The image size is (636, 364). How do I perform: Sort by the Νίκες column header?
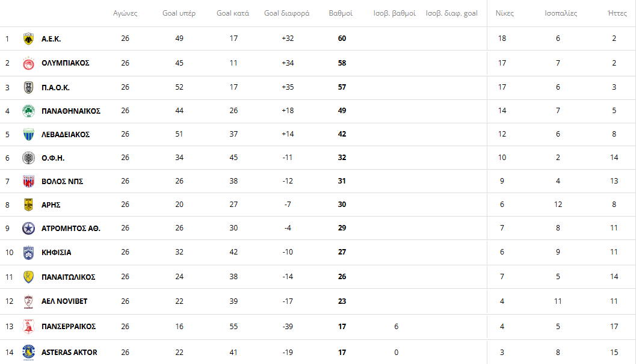(504, 13)
